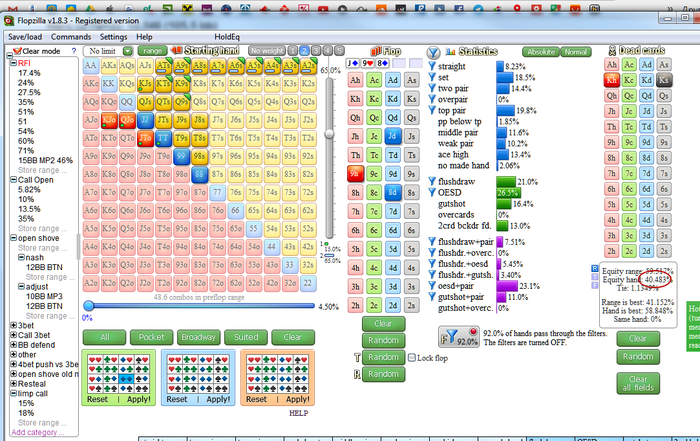The width and height of the screenshot is (700, 441).
Task: Toggle the Absolute statistics mode
Action: click(541, 52)
